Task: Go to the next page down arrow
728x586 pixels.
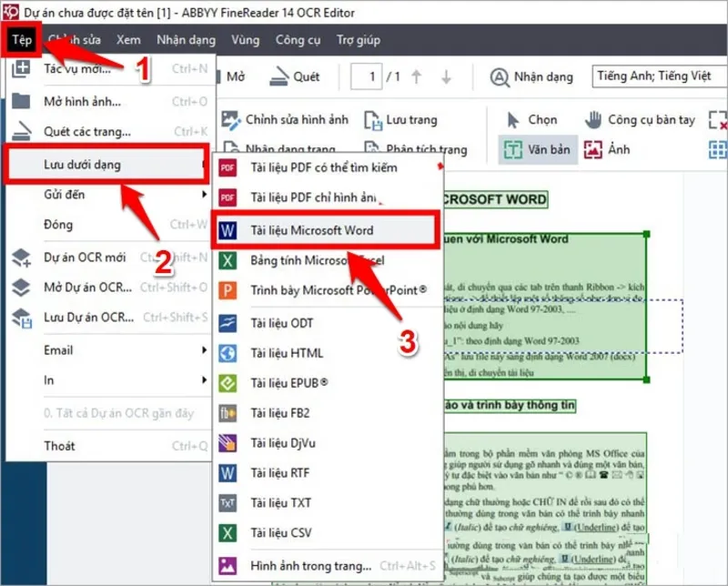Action: 446,76
